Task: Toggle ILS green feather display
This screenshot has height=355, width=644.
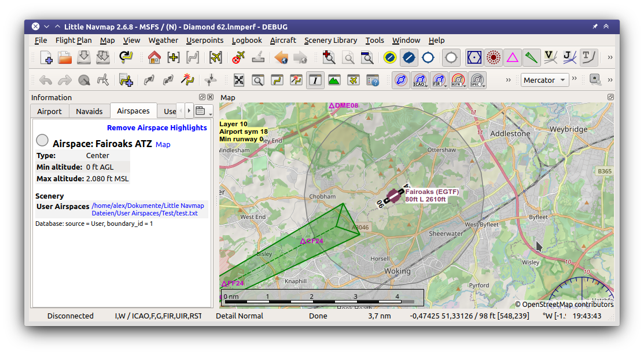Action: click(531, 57)
